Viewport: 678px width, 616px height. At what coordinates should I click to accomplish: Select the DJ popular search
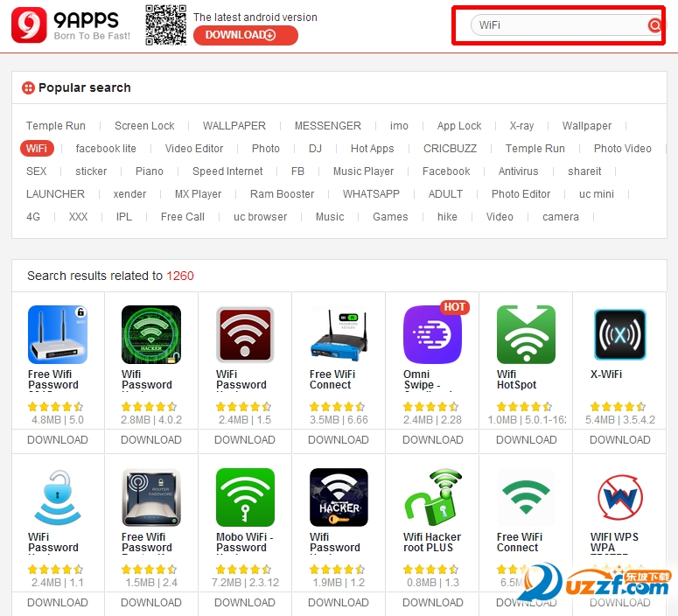315,149
